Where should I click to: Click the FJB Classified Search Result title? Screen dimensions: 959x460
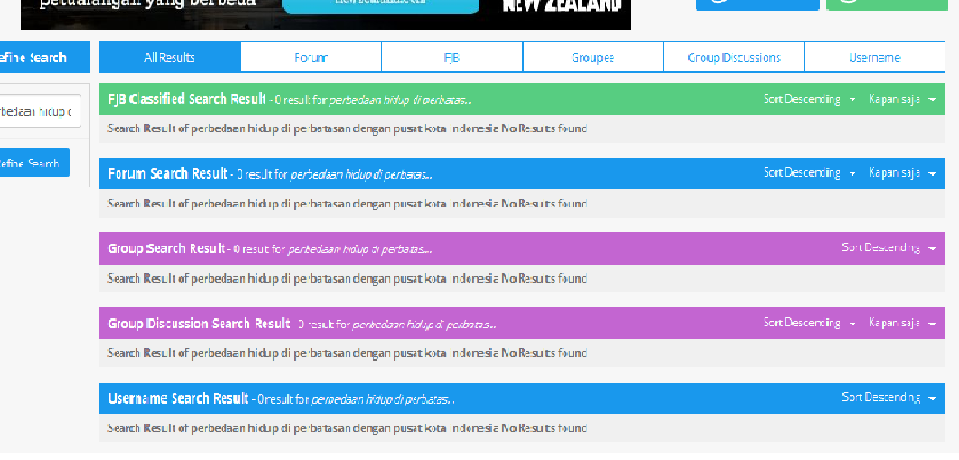tap(187, 99)
